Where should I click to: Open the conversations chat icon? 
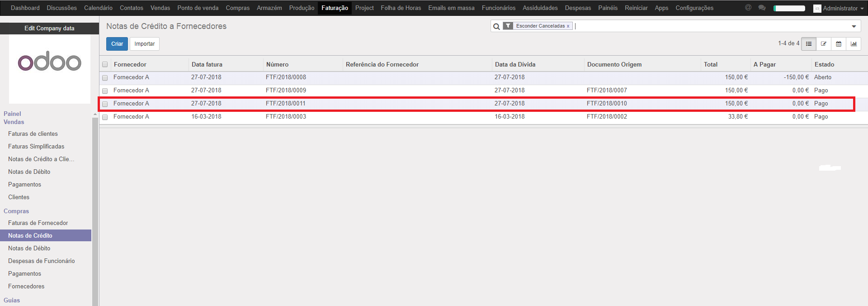point(762,8)
